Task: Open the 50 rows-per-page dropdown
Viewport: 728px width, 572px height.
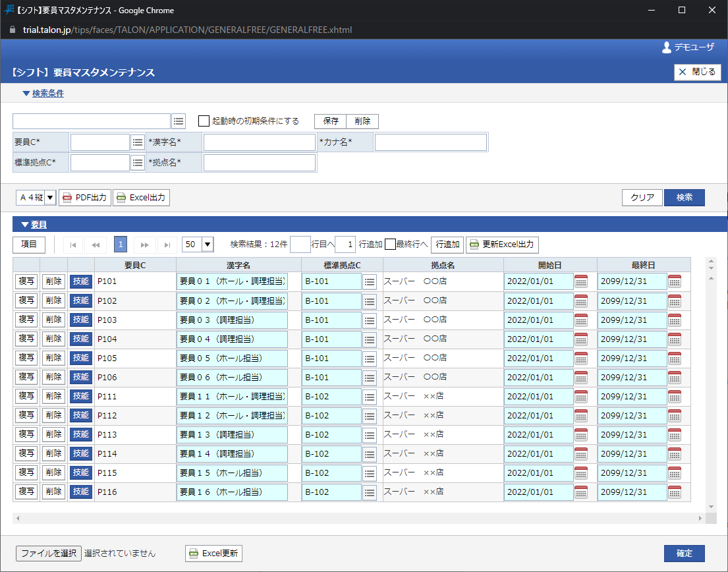Action: tap(208, 244)
